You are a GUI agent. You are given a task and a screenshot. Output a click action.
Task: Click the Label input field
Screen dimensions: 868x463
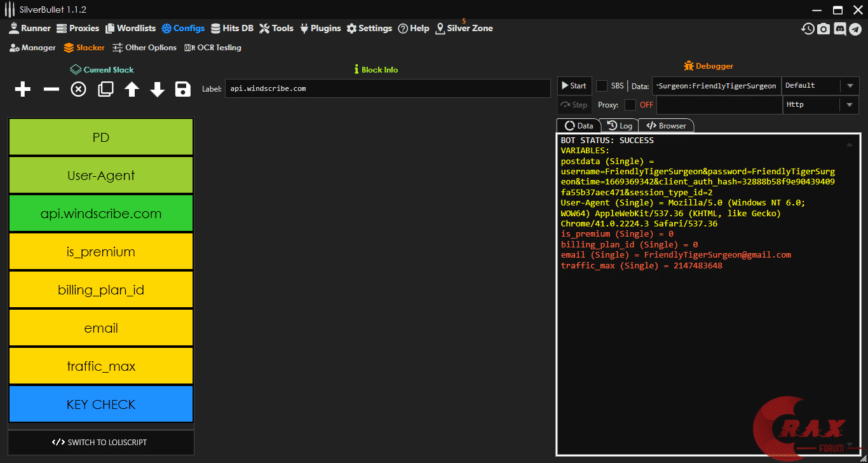(x=387, y=88)
